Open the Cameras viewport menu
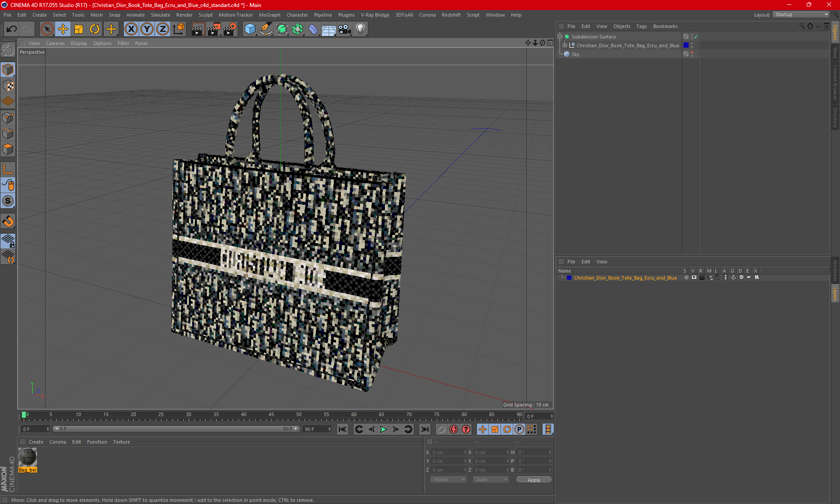840x504 pixels. pos(55,43)
